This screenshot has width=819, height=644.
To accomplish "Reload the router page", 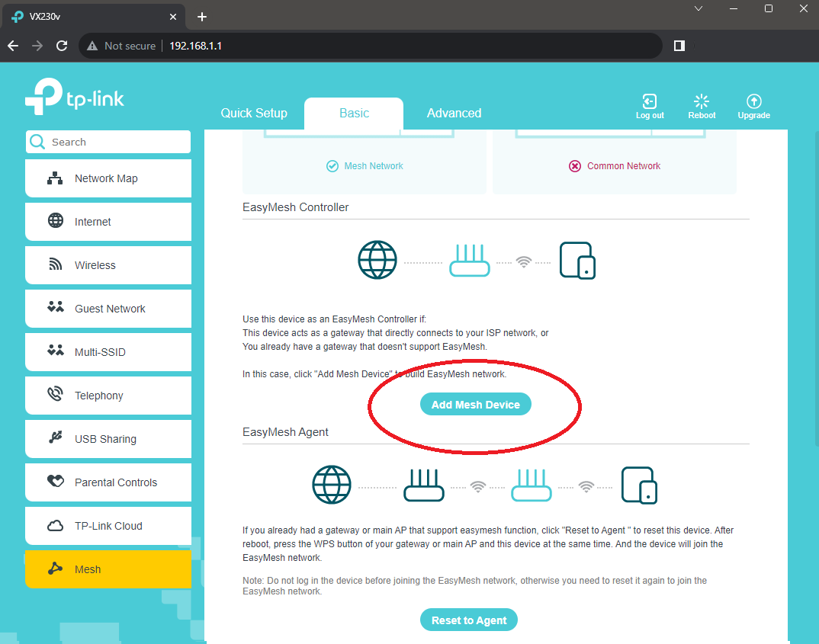I will [62, 46].
